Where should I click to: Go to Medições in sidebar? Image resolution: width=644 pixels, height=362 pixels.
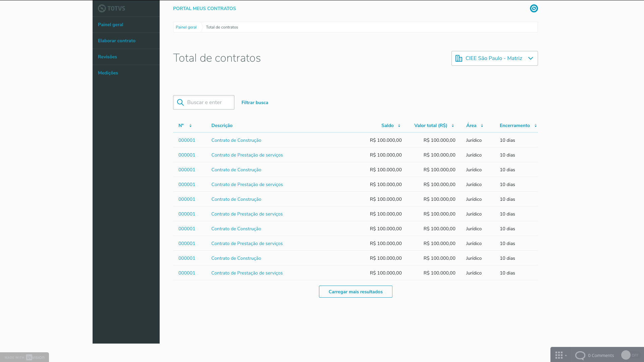[108, 73]
